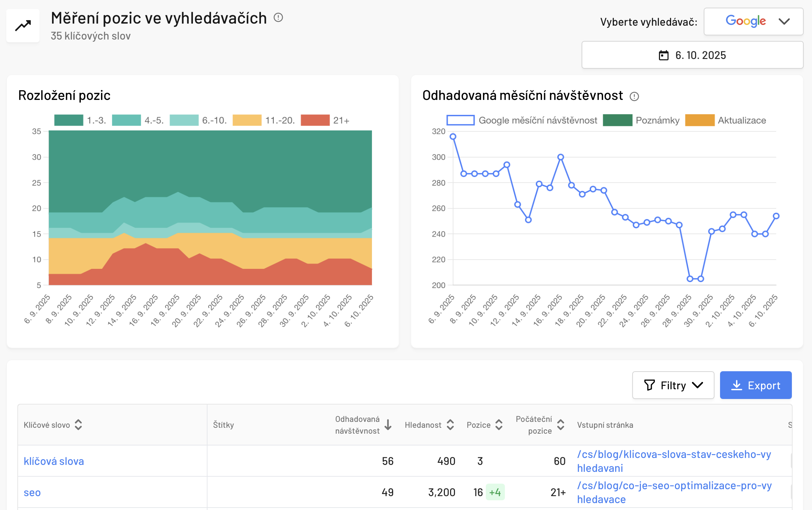Sort by Hledanost column arrows

[x=450, y=425]
